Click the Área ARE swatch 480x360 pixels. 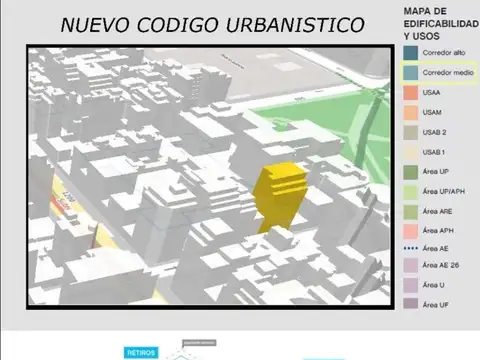(410, 212)
